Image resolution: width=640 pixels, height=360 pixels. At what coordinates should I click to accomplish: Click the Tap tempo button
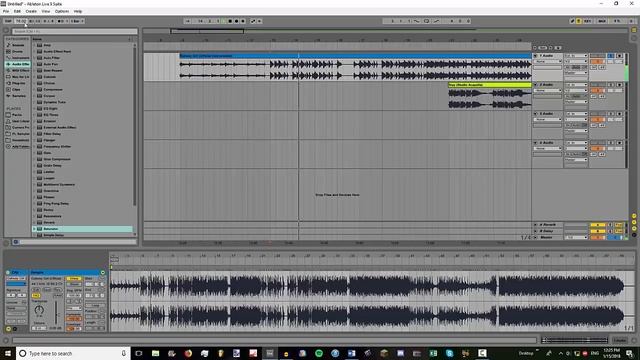coord(8,21)
